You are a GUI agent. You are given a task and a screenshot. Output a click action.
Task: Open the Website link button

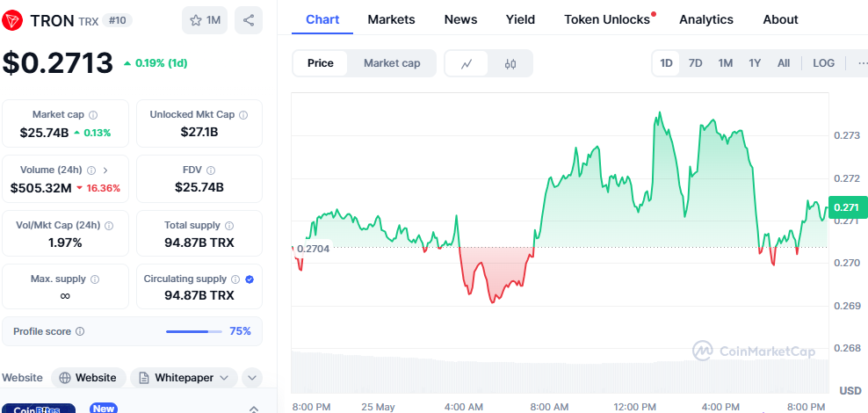coord(89,378)
